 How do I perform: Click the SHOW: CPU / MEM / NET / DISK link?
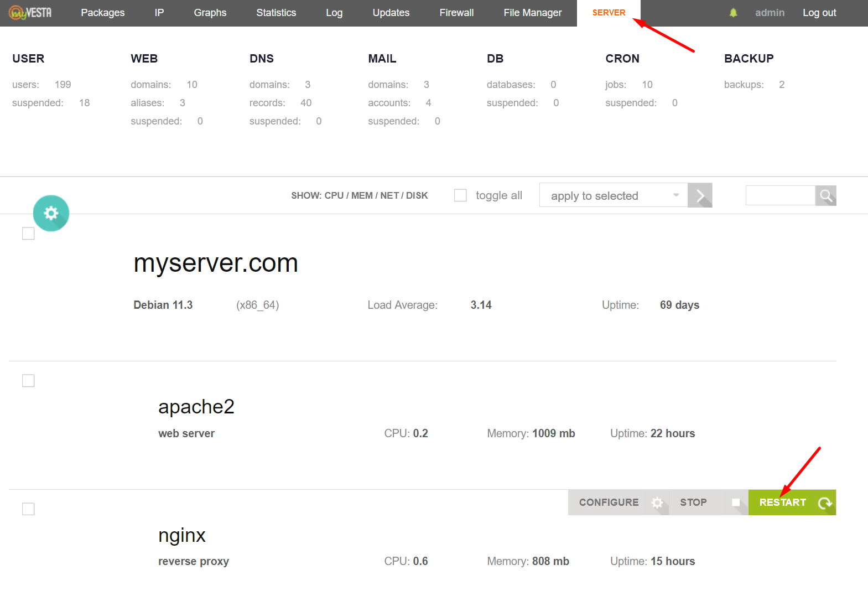pyautogui.click(x=360, y=195)
